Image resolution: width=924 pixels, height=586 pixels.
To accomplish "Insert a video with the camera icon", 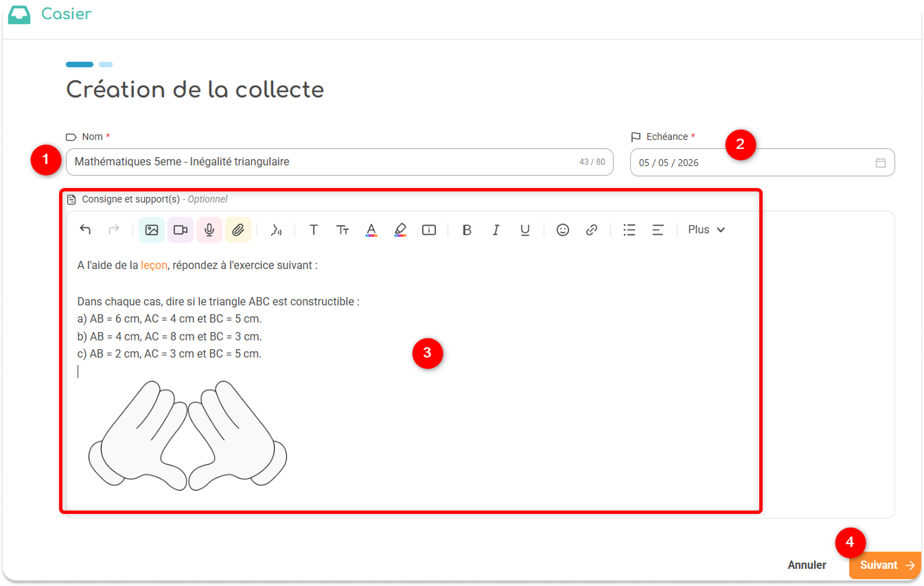I will coord(181,230).
